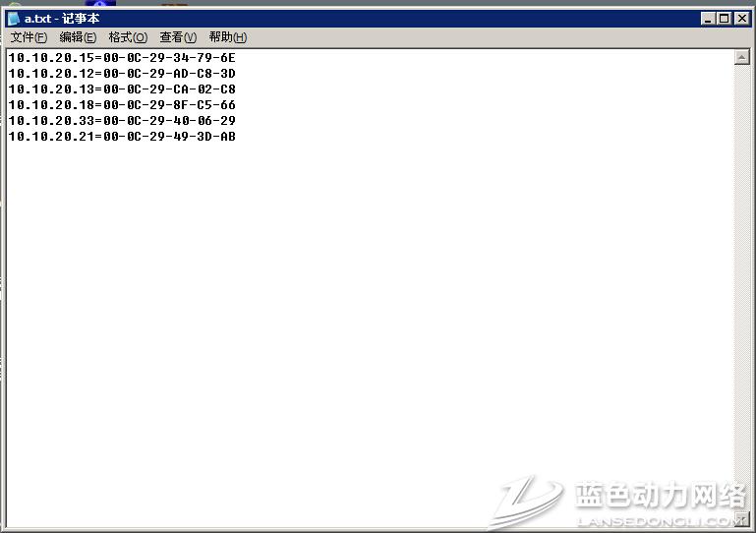Image resolution: width=756 pixels, height=533 pixels.
Task: Set caret in the 10.10.20.33 line
Action: click(122, 121)
